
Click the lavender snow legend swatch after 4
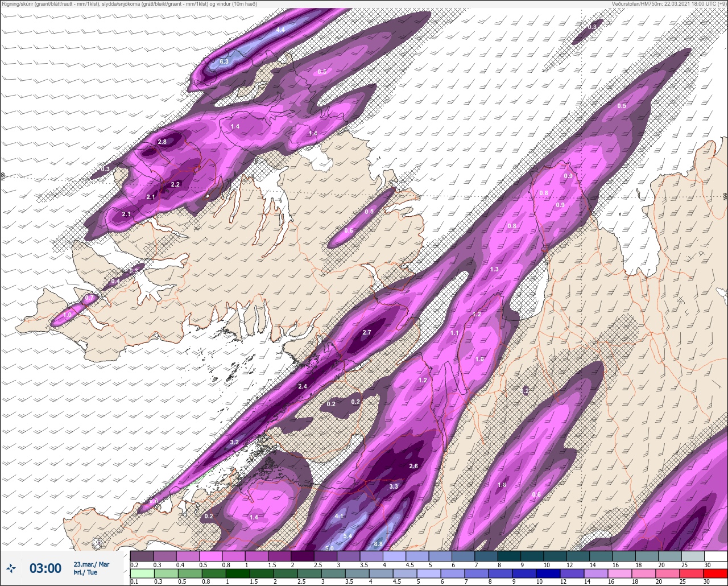(394, 556)
